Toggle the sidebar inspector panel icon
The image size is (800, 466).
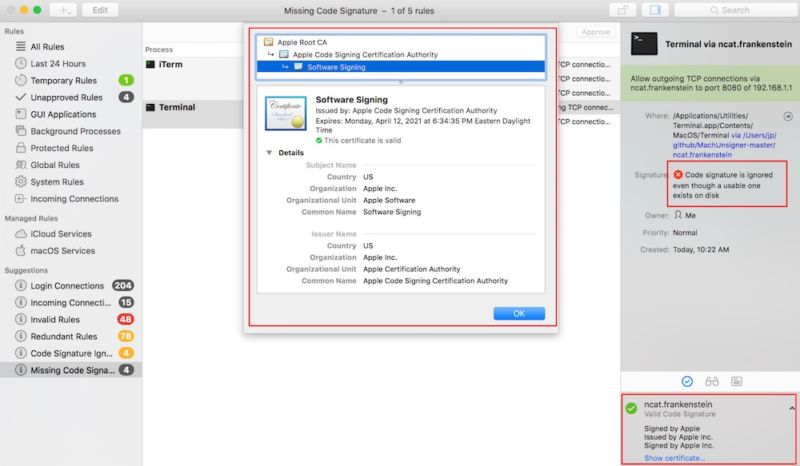tap(655, 10)
